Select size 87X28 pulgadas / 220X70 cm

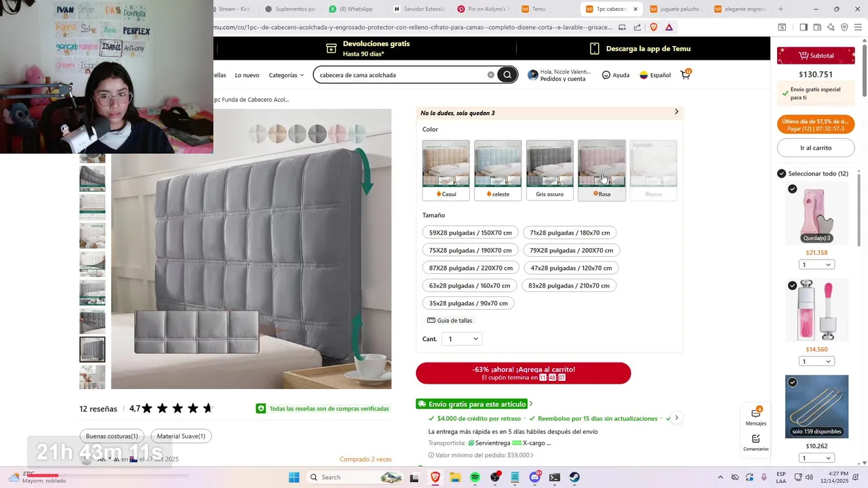click(x=471, y=268)
